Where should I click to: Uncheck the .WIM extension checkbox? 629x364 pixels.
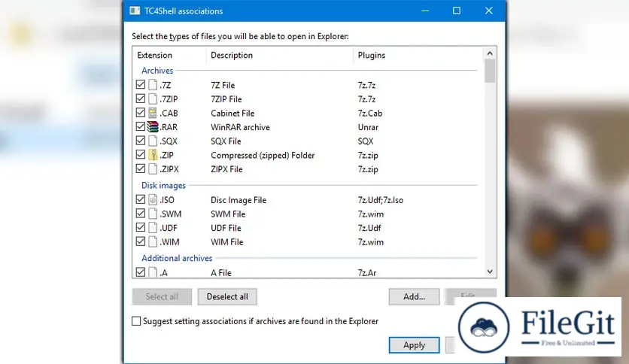tap(141, 241)
